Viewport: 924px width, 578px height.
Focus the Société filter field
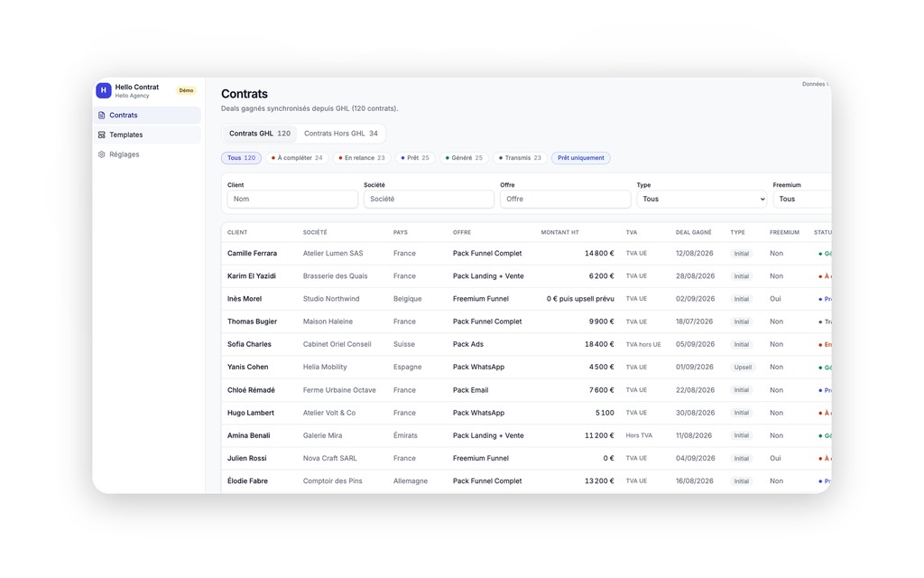click(429, 199)
